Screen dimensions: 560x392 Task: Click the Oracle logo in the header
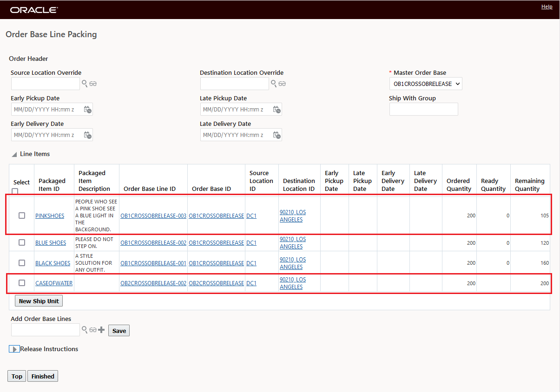pyautogui.click(x=34, y=10)
